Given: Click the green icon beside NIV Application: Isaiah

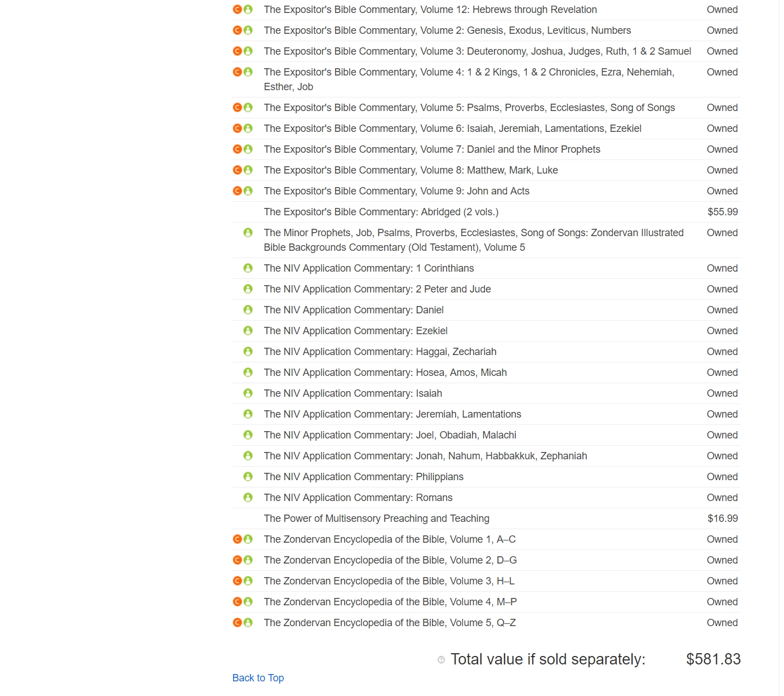Looking at the screenshot, I should pyautogui.click(x=248, y=393).
